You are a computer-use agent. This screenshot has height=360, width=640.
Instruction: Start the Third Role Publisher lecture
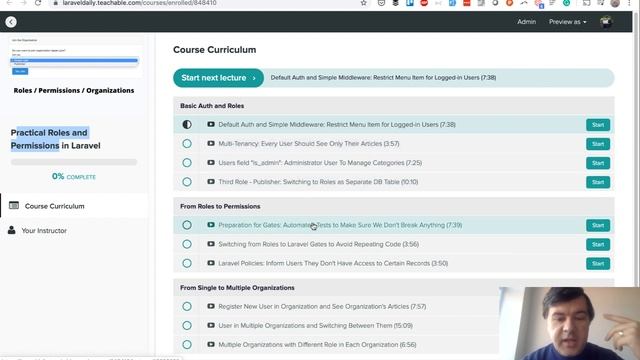pos(598,182)
